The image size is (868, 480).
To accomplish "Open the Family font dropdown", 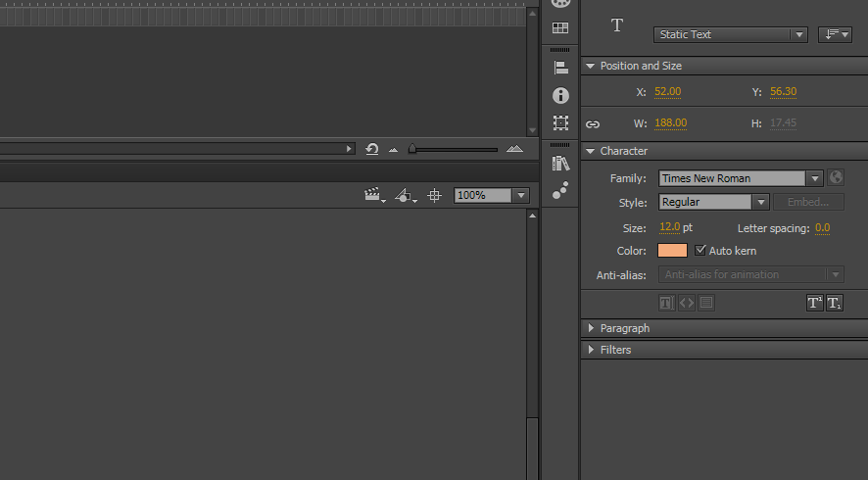I will (x=815, y=178).
